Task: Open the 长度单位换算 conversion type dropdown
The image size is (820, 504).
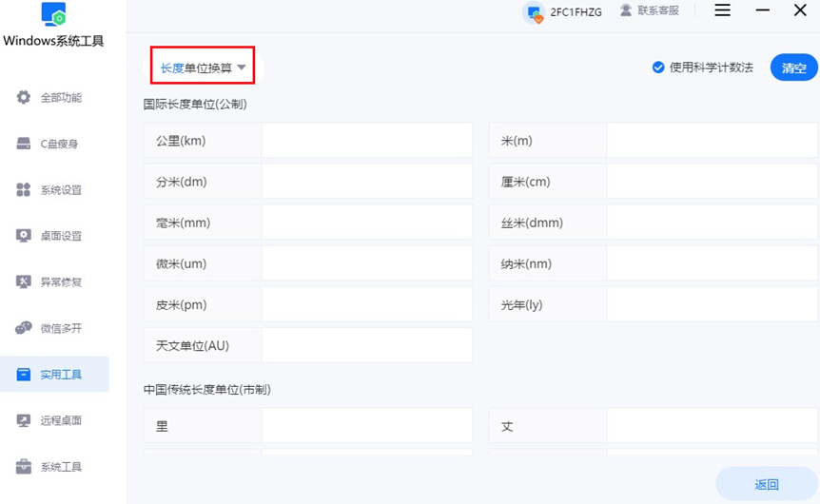Action: coord(203,68)
